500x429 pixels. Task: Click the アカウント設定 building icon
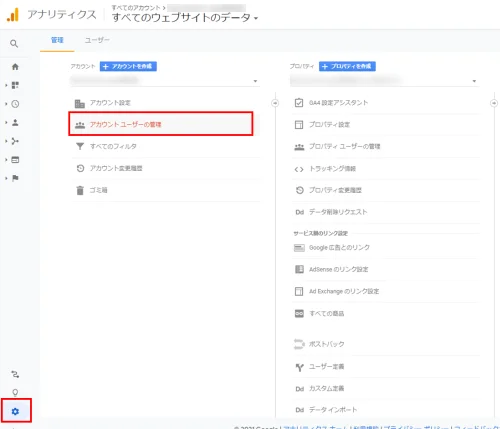coord(80,104)
